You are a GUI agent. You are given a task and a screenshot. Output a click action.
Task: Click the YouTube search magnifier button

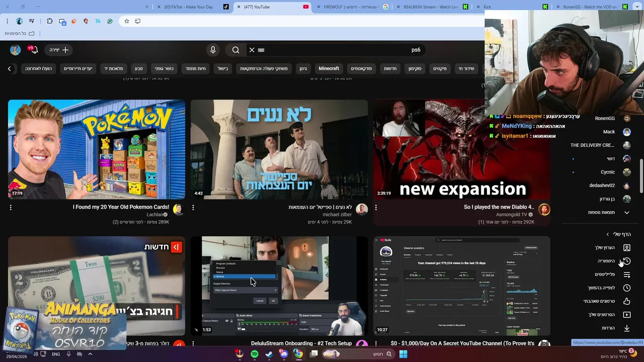pyautogui.click(x=235, y=50)
